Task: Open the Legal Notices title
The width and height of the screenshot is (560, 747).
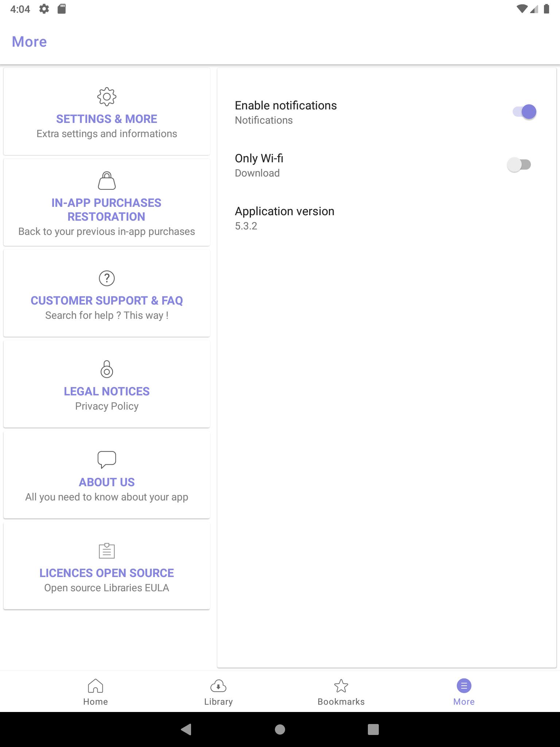Action: tap(107, 391)
